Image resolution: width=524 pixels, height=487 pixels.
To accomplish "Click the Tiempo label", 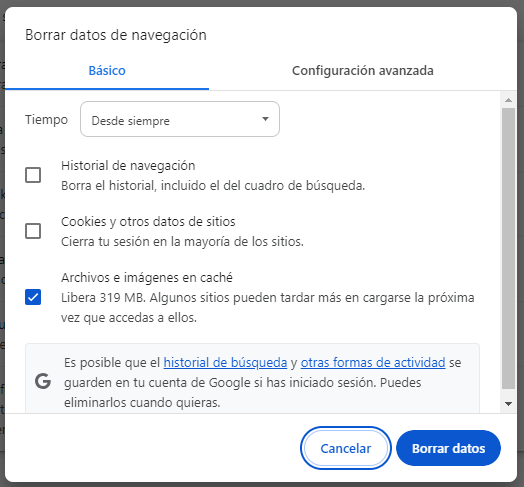I will (x=46, y=120).
